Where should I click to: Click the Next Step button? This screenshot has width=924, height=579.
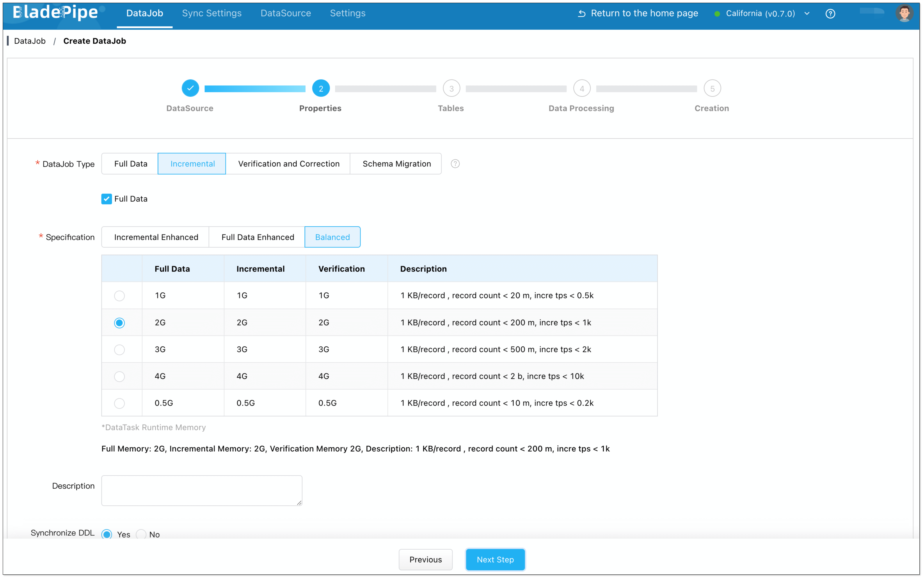(x=495, y=559)
